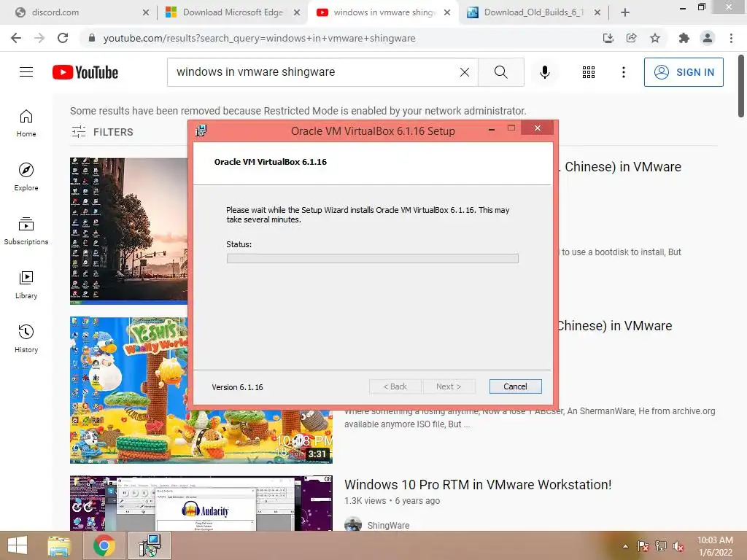Go back in Chrome
The image size is (747, 560).
click(x=16, y=38)
